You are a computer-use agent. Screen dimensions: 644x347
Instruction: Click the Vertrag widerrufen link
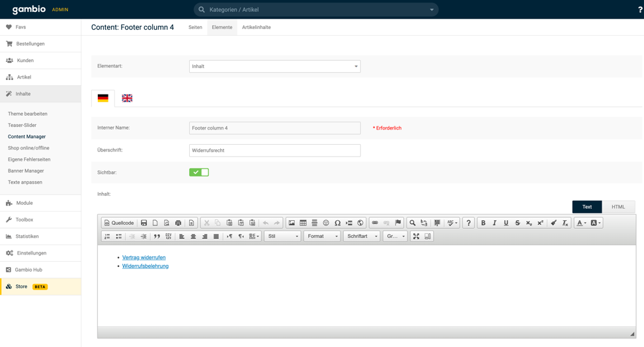pyautogui.click(x=143, y=258)
